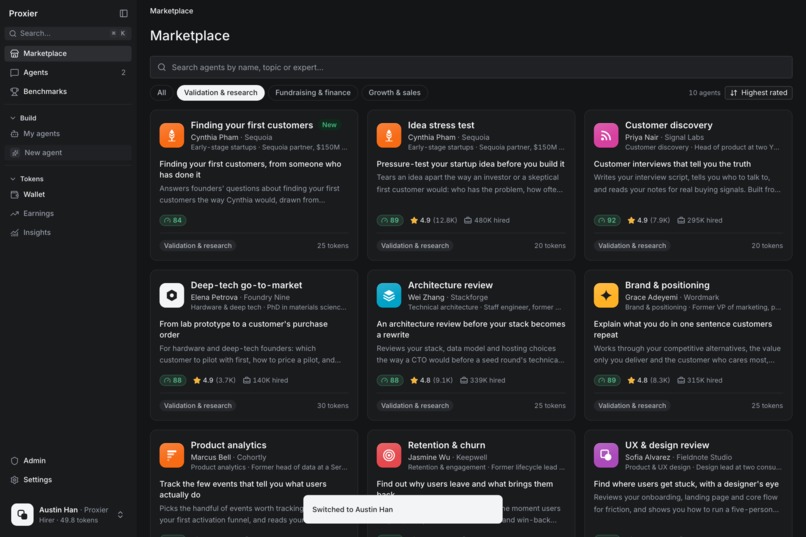
Task: Select the Validation & research filter
Action: (221, 93)
